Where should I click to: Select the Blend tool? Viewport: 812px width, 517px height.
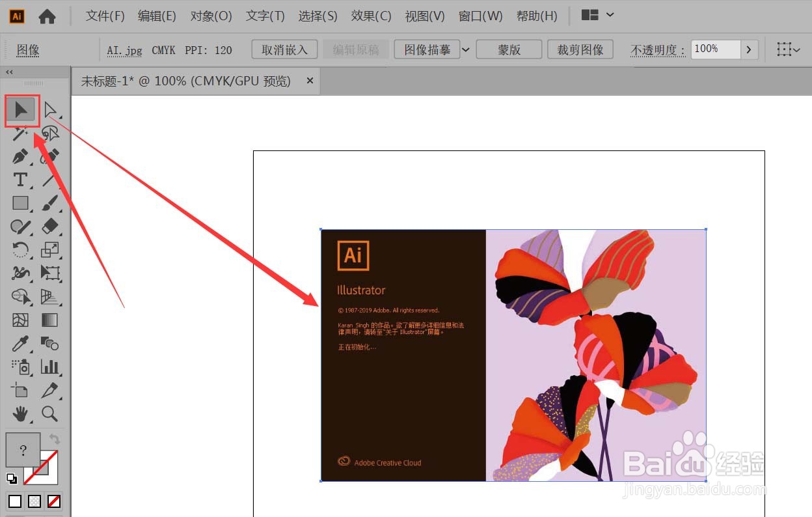point(51,343)
